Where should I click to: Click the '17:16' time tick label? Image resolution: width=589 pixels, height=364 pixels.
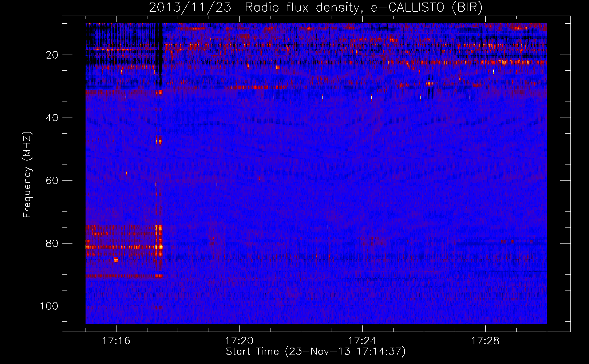point(116,341)
